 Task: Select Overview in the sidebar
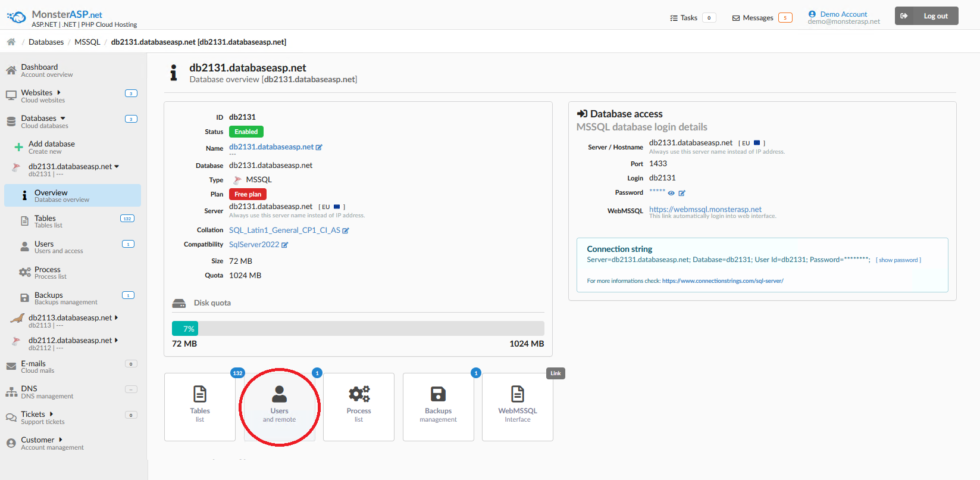click(73, 195)
